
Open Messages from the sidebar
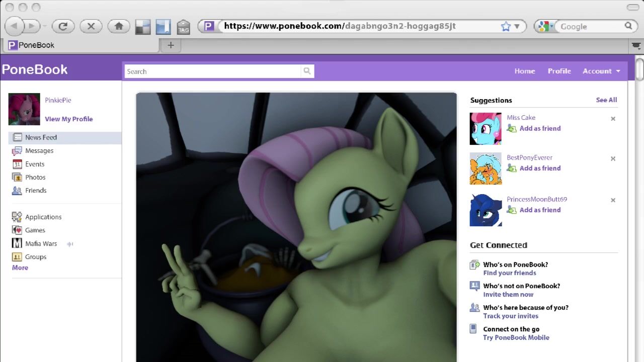coord(39,151)
